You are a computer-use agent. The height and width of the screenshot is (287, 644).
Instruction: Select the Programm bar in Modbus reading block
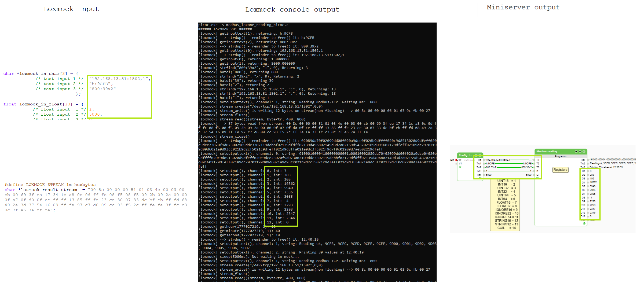(560, 156)
